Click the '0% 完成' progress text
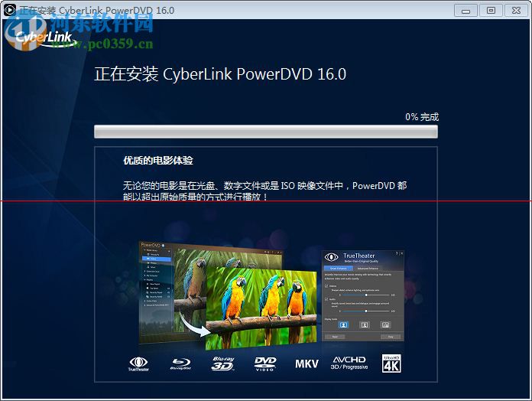This screenshot has height=401, width=532. (422, 117)
